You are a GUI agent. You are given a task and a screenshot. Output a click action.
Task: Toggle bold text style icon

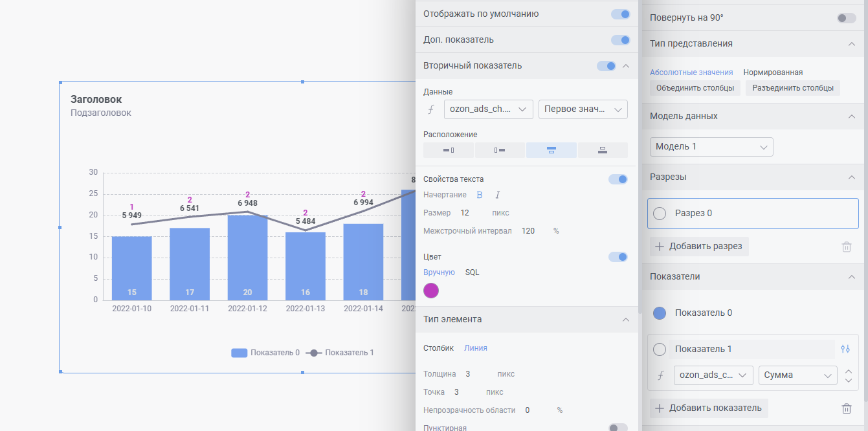tap(480, 195)
